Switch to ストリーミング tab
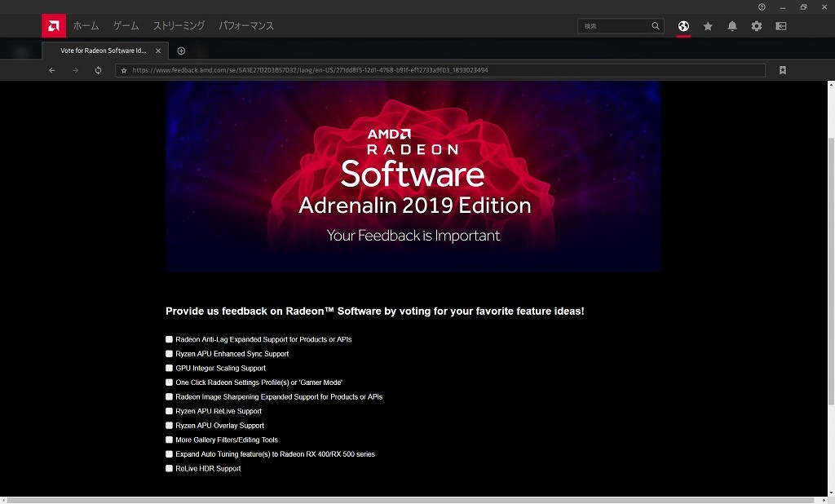This screenshot has height=504, width=835. (x=179, y=26)
